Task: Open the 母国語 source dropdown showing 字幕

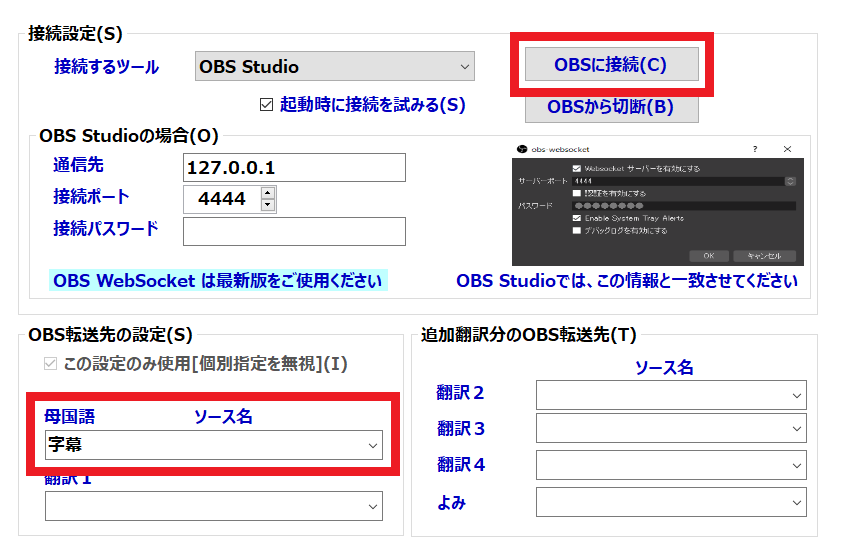Action: [214, 445]
